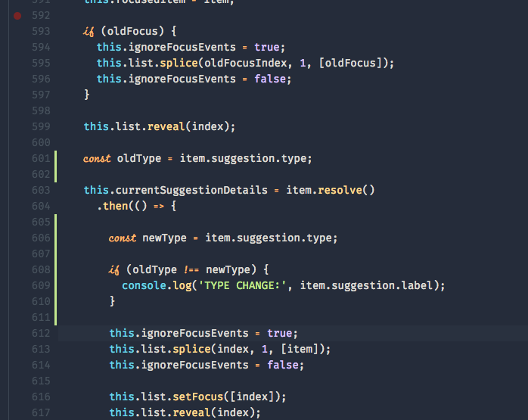Click 'item.suggestion.label' on line 609
Image resolution: width=528 pixels, height=420 pixels.
[x=366, y=285]
